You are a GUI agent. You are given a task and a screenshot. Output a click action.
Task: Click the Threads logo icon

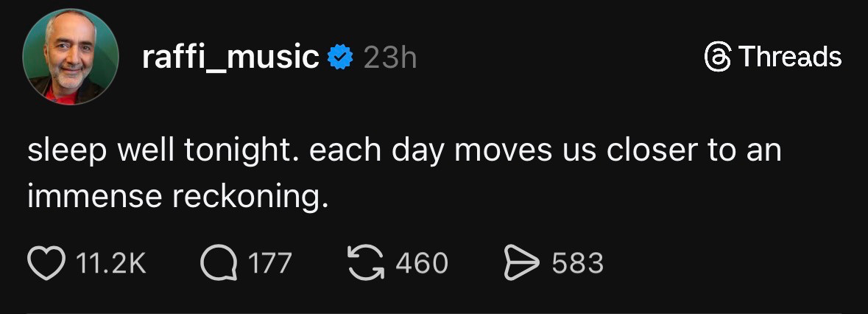[x=717, y=57]
